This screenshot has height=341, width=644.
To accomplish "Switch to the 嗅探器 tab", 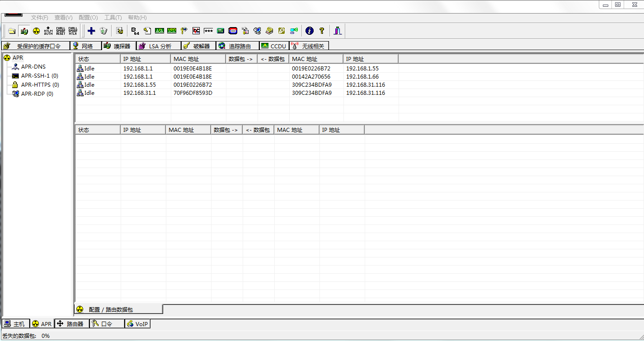I will [119, 46].
